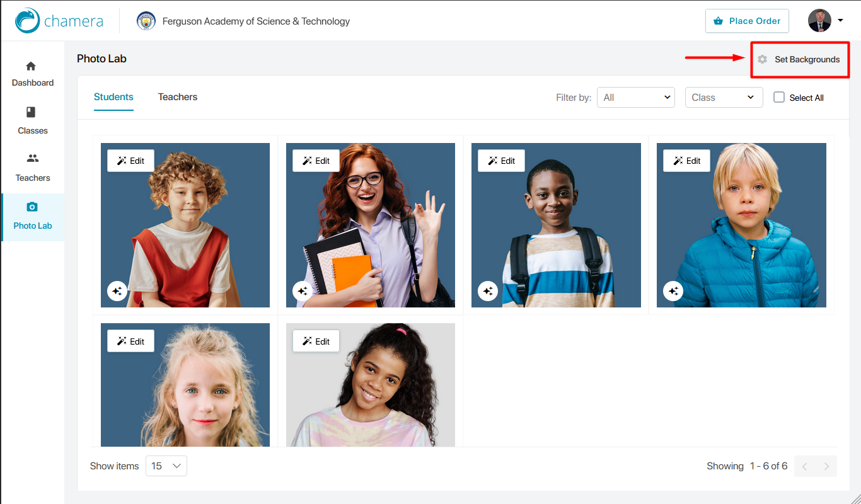The width and height of the screenshot is (861, 504).
Task: Switch to the Teachers tab
Action: point(178,97)
